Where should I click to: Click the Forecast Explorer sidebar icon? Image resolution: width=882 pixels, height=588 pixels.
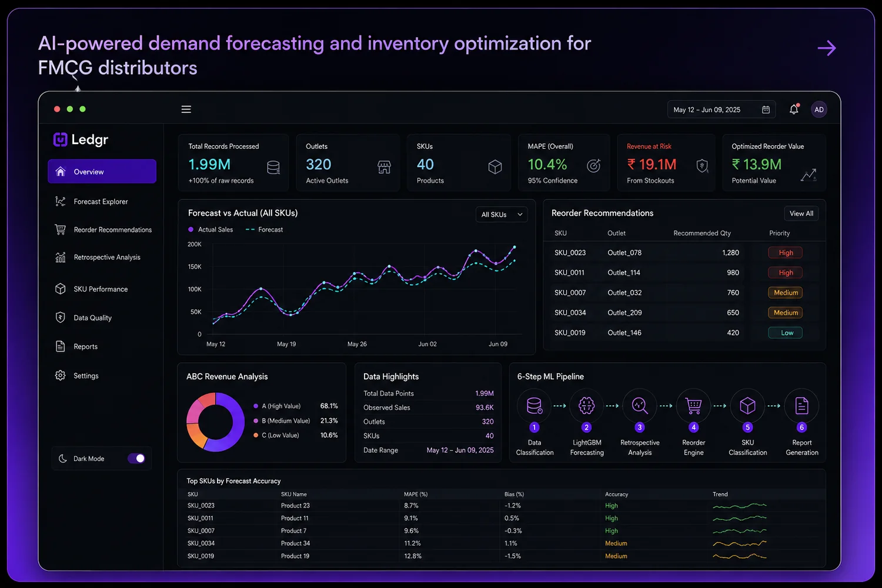tap(60, 202)
